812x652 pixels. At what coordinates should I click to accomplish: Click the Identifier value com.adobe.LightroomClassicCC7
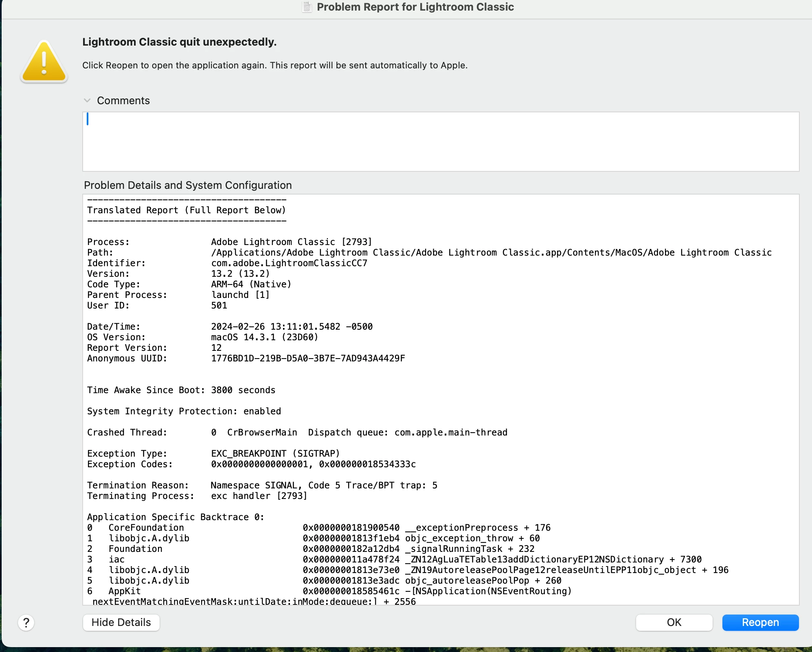(289, 263)
